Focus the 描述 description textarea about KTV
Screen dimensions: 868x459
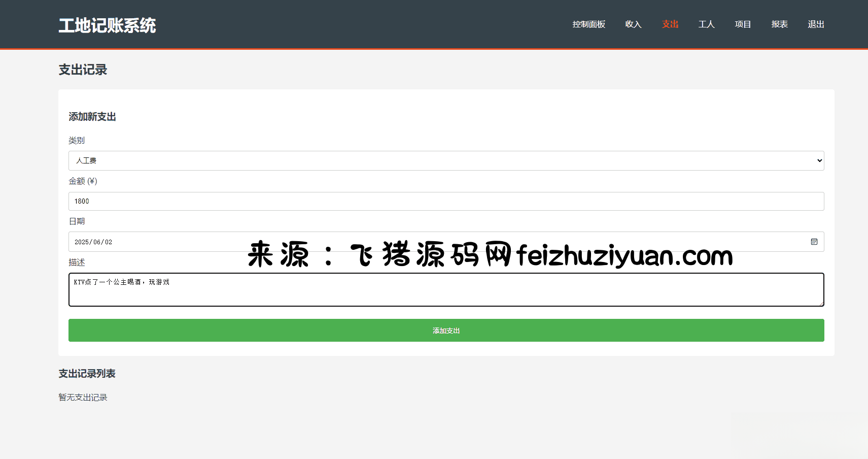pos(446,289)
